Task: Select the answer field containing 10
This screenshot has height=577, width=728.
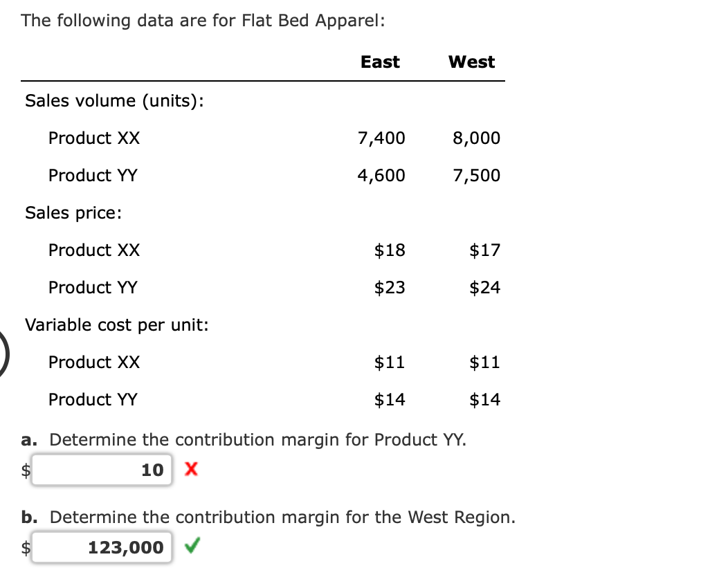Action: (101, 470)
